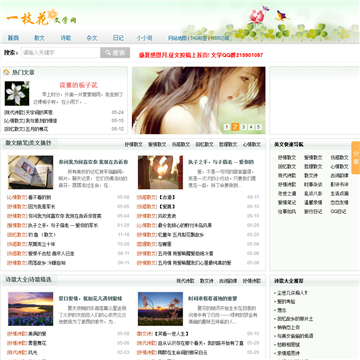The width and height of the screenshot is (360, 360).
Task: Open 爱情散文 in the 散文随笔 section header
Action: [157, 145]
